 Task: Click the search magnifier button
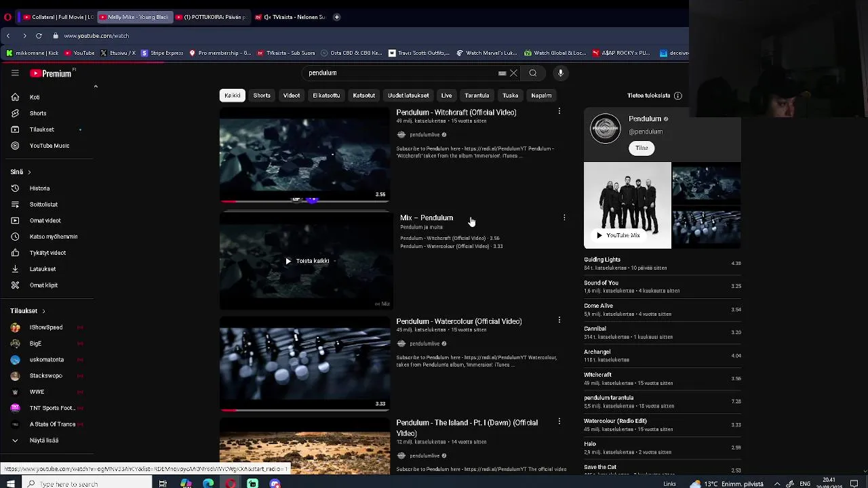[x=533, y=73]
